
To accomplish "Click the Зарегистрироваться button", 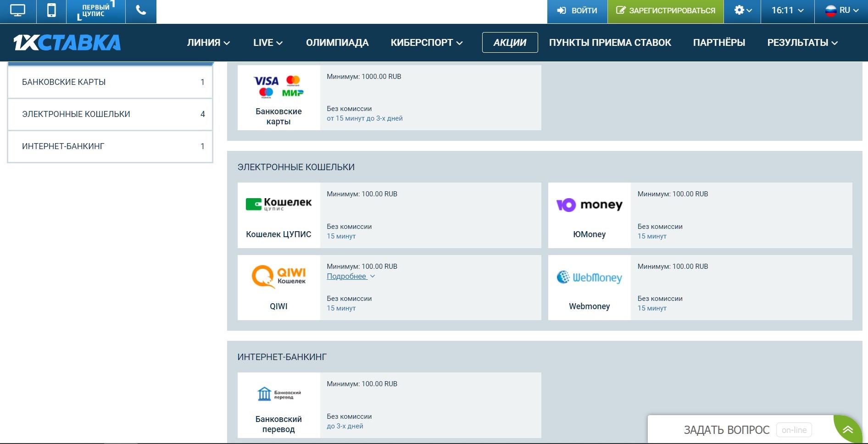I will click(666, 11).
